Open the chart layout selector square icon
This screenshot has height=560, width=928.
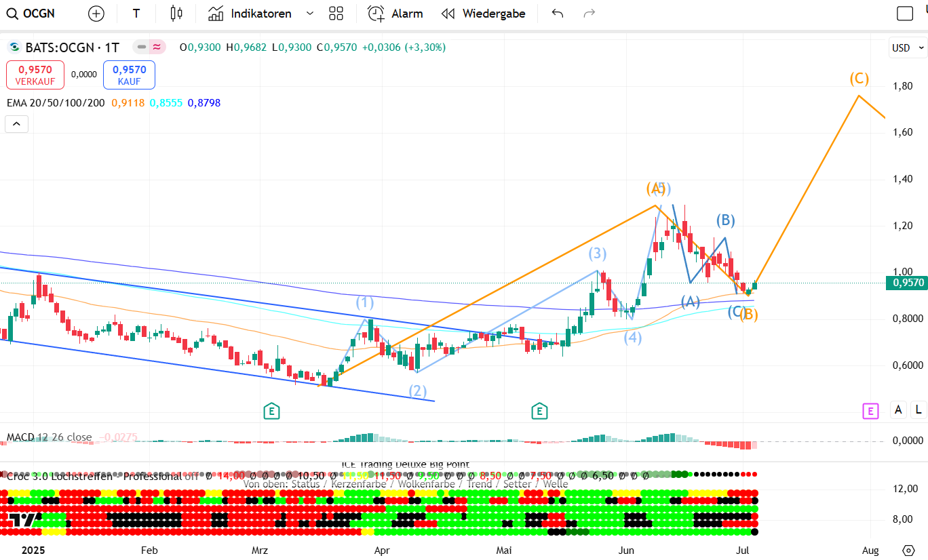904,14
